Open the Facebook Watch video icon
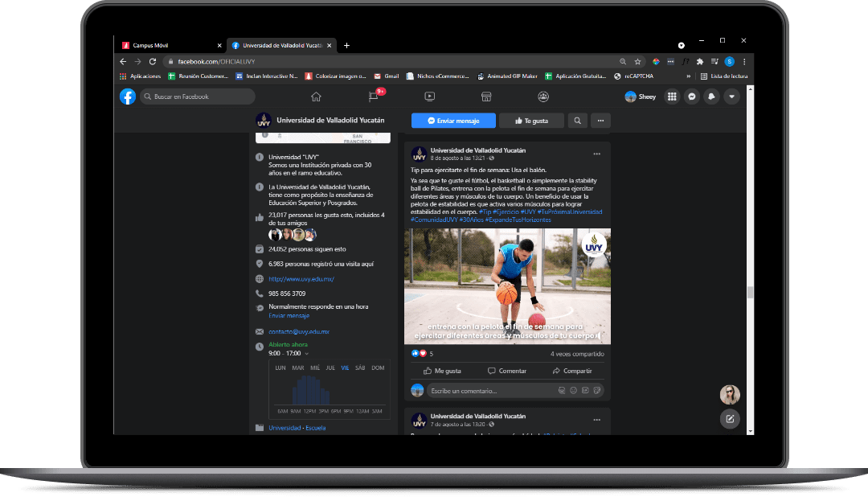This screenshot has width=868, height=497. (x=429, y=97)
